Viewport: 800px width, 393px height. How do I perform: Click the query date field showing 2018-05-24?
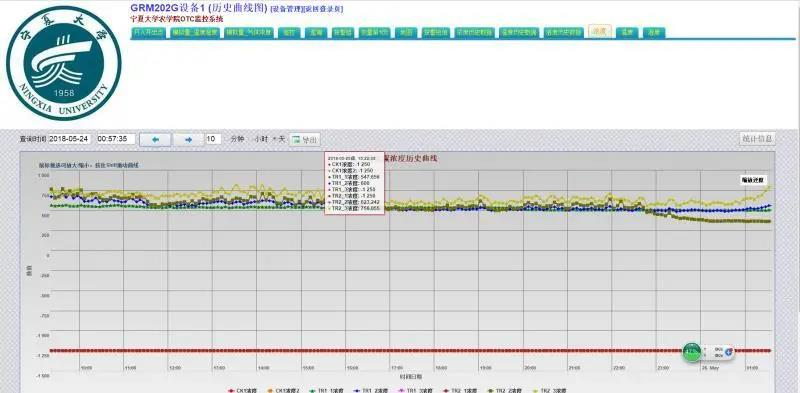click(x=70, y=139)
